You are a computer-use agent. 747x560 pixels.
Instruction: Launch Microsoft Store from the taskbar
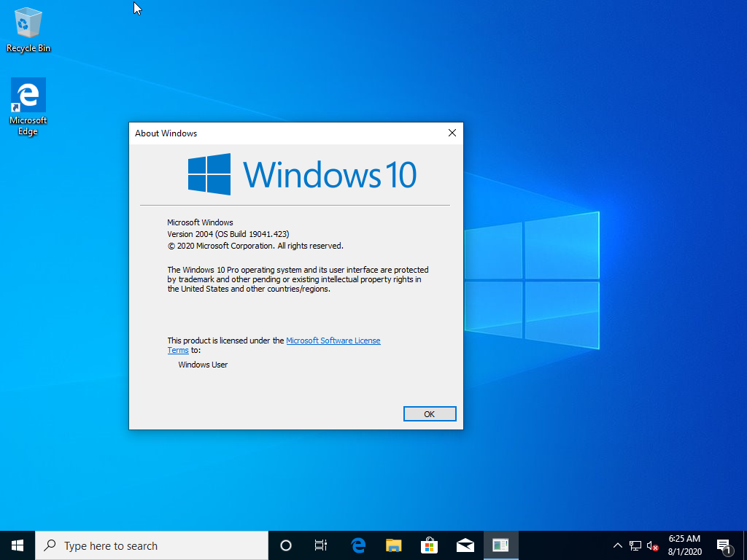[x=429, y=545]
